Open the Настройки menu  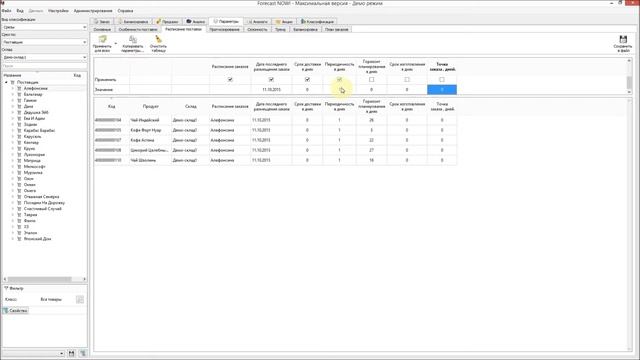point(58,11)
